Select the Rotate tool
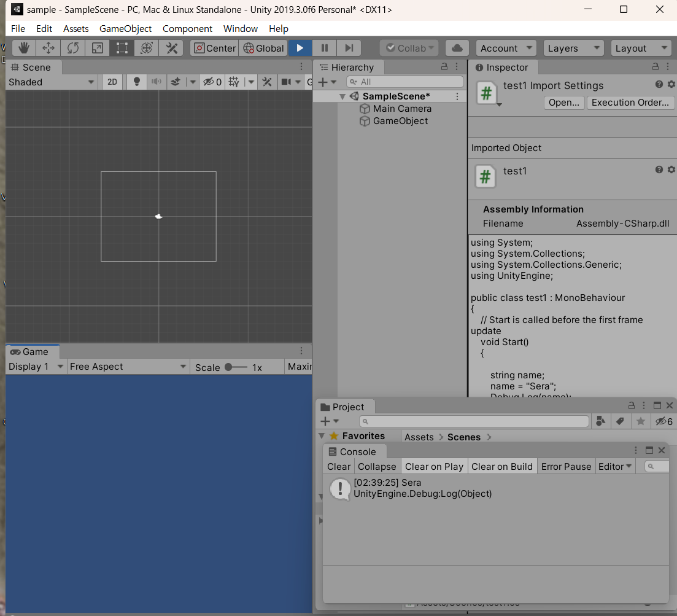Image resolution: width=677 pixels, height=616 pixels. tap(73, 48)
